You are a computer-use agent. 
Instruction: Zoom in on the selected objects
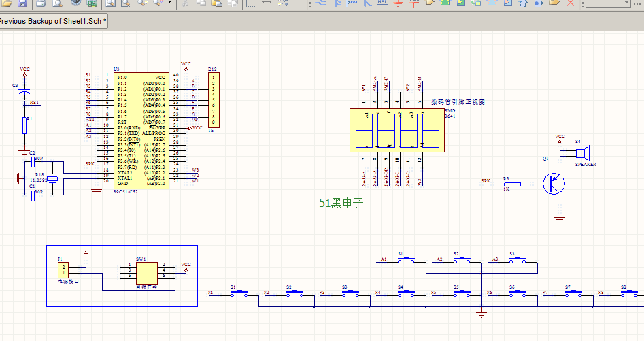point(142,3)
